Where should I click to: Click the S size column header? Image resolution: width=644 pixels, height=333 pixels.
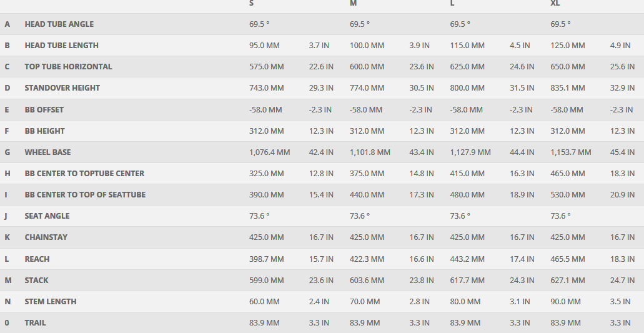(x=251, y=3)
